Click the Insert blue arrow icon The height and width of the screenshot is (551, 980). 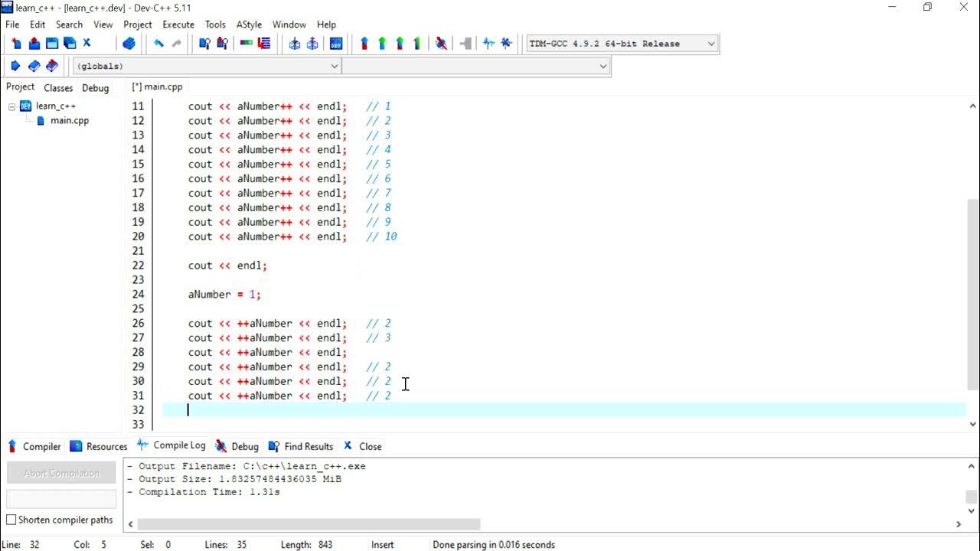[x=15, y=66]
